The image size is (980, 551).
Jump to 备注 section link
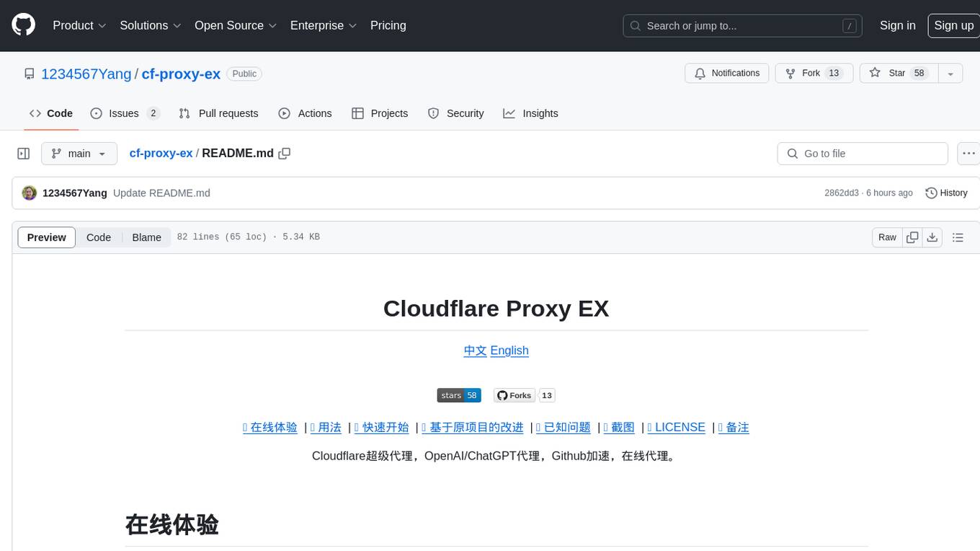(734, 427)
